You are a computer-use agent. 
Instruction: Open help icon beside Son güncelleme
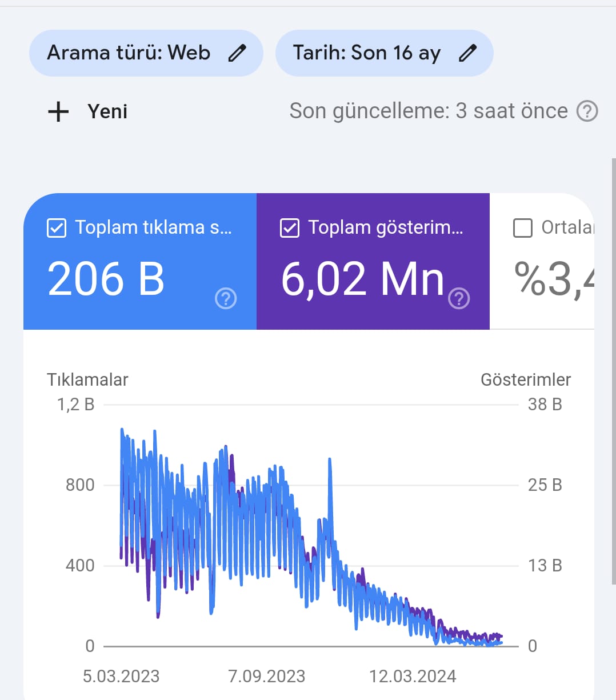pyautogui.click(x=587, y=111)
